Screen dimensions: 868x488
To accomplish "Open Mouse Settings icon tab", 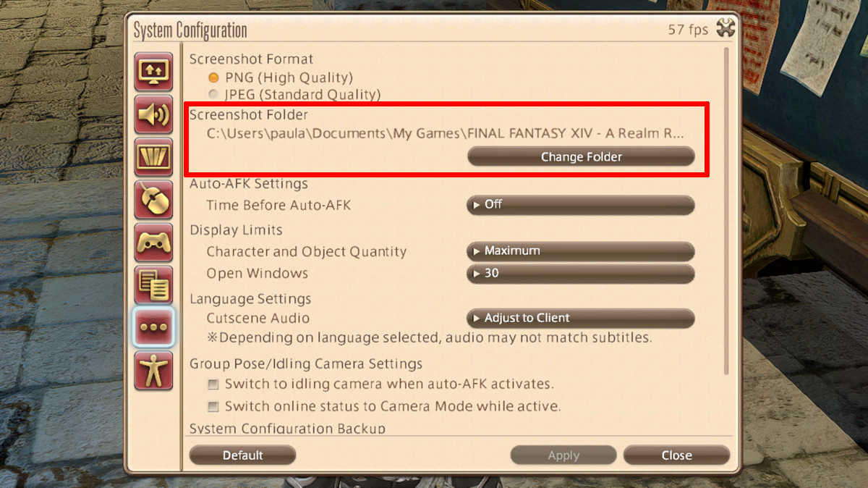I will click(153, 199).
